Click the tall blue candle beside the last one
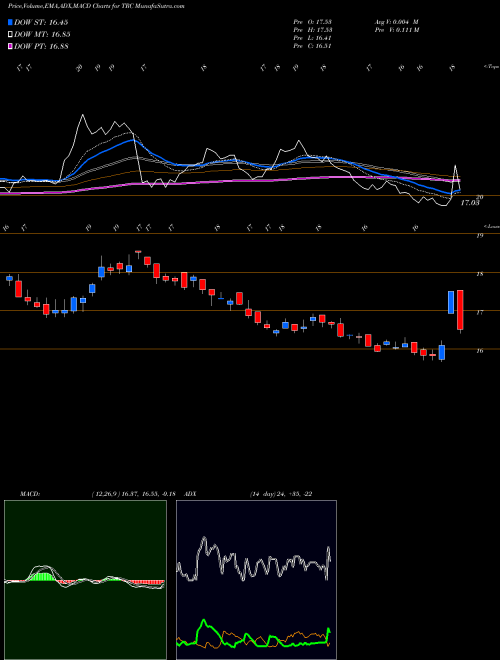500x660 pixels. point(451,302)
